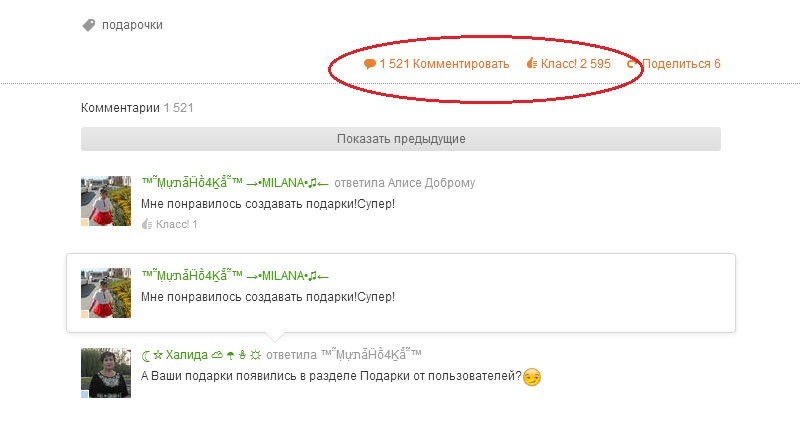Image resolution: width=801 pixels, height=429 pixels.
Task: Click the orange comment bubble icon
Action: 370,64
